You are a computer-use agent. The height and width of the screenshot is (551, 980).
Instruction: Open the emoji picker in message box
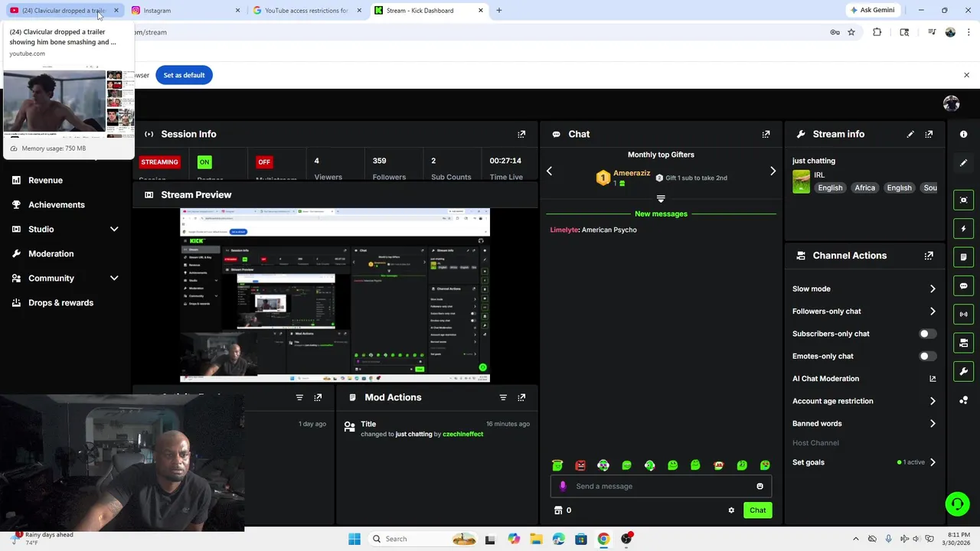[759, 486]
